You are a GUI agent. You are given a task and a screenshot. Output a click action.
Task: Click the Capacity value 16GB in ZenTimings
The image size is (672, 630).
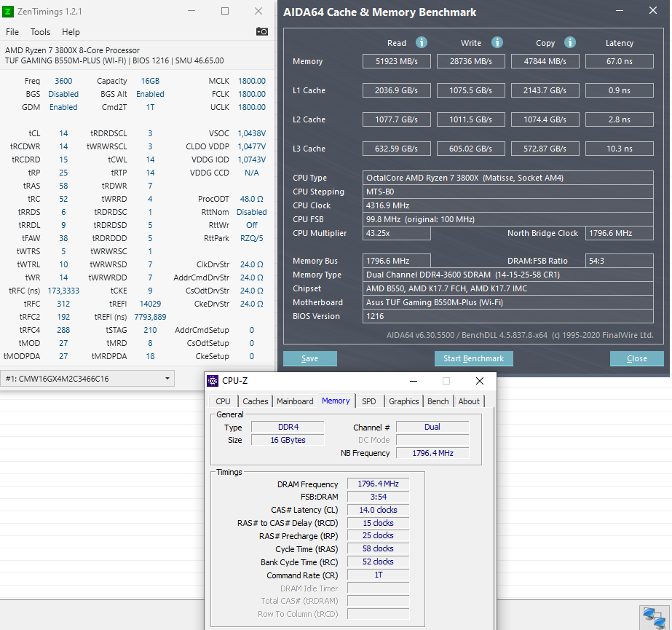(x=150, y=81)
